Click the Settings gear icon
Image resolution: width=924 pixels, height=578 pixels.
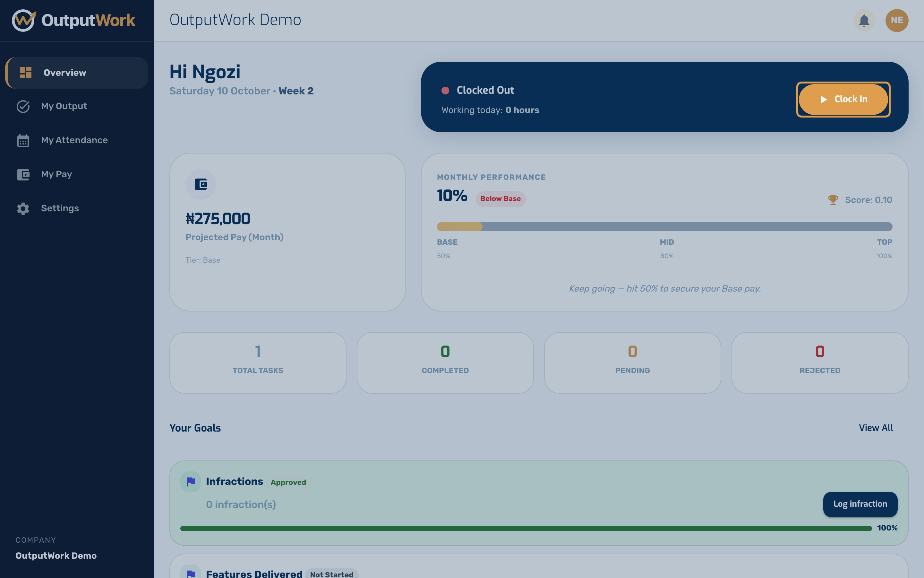coord(23,208)
